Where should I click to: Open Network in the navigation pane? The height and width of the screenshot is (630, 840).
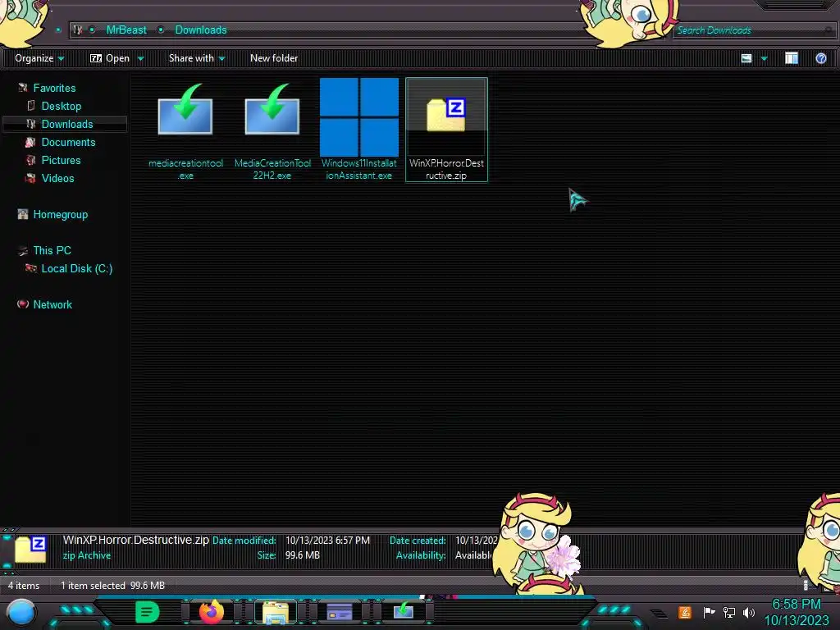pyautogui.click(x=52, y=305)
